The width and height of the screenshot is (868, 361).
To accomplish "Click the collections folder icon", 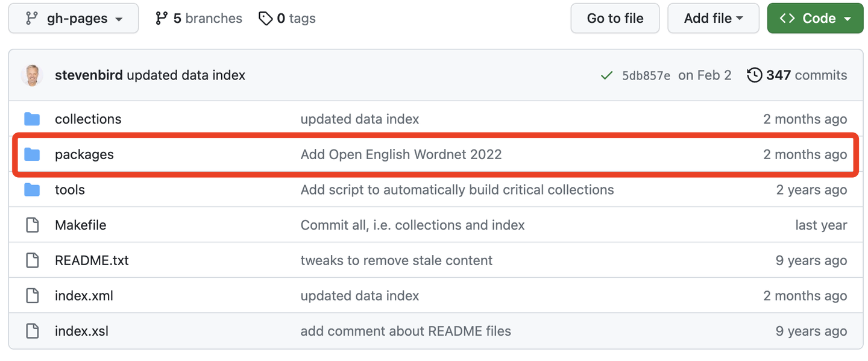I will pyautogui.click(x=32, y=119).
